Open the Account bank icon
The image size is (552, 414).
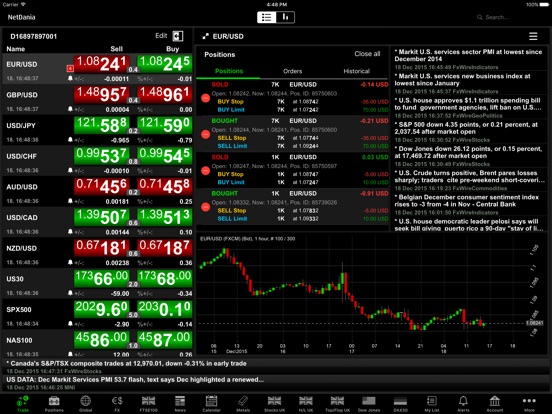(495, 403)
